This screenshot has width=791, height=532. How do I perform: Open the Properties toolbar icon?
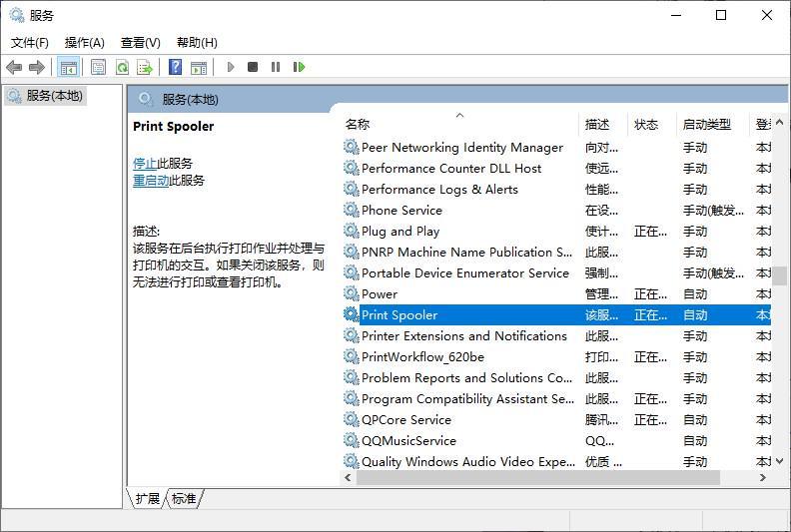[x=98, y=67]
